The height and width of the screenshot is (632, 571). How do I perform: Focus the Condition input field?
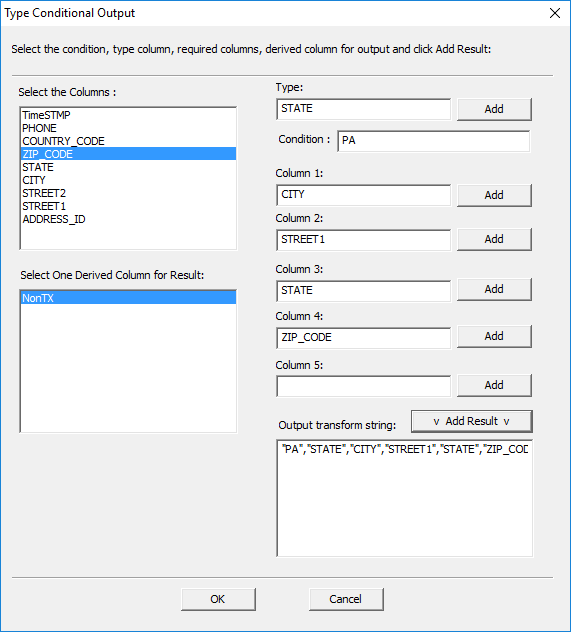point(434,141)
